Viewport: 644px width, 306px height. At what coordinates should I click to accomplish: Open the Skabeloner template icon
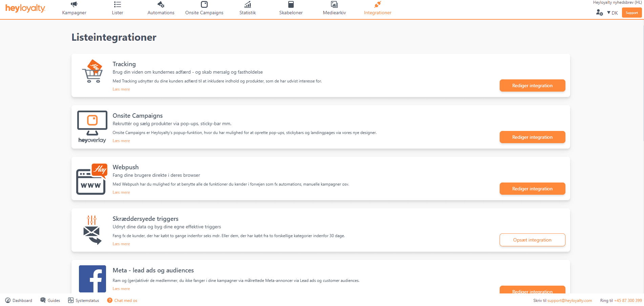click(291, 4)
